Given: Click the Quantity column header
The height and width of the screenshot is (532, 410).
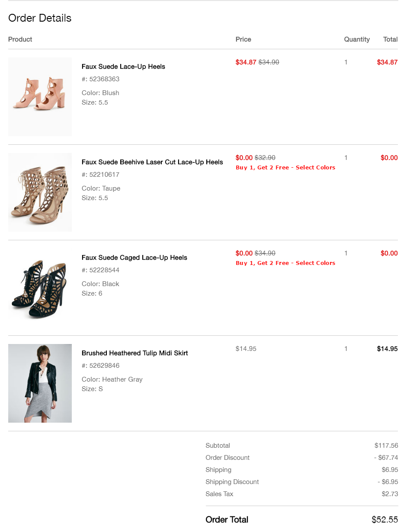Looking at the screenshot, I should [x=357, y=39].
